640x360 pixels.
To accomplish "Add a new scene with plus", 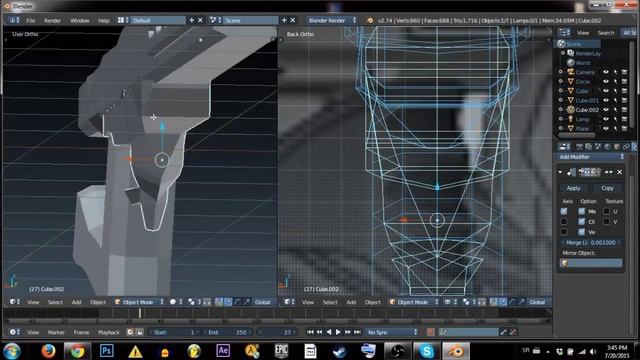I will [x=284, y=20].
